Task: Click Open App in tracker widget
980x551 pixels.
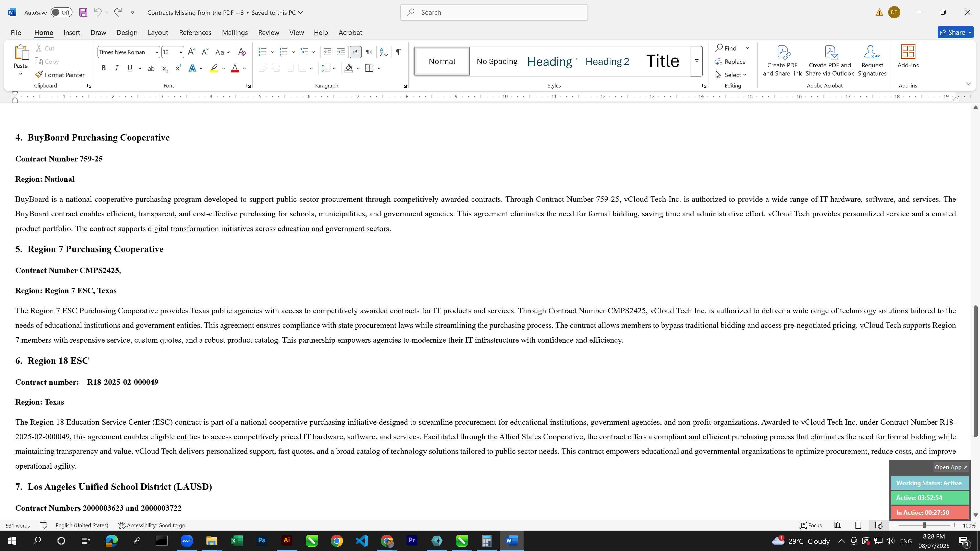Action: pyautogui.click(x=950, y=467)
